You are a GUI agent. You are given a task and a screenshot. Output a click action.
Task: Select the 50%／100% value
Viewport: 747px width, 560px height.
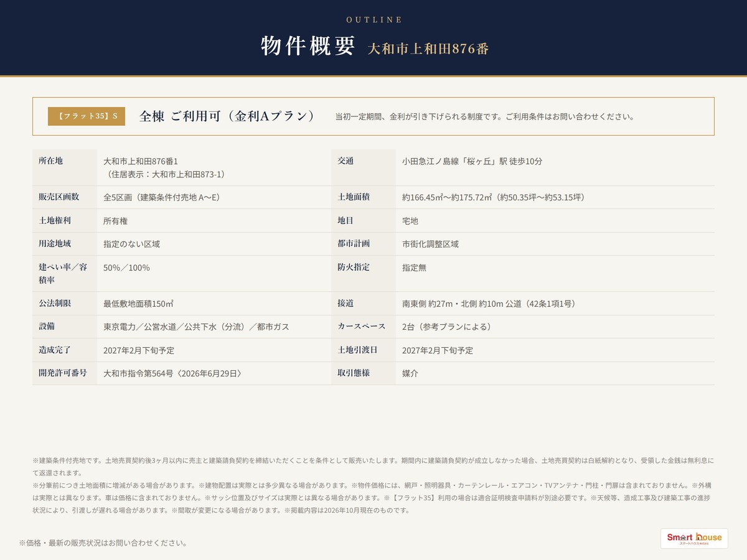(x=126, y=268)
